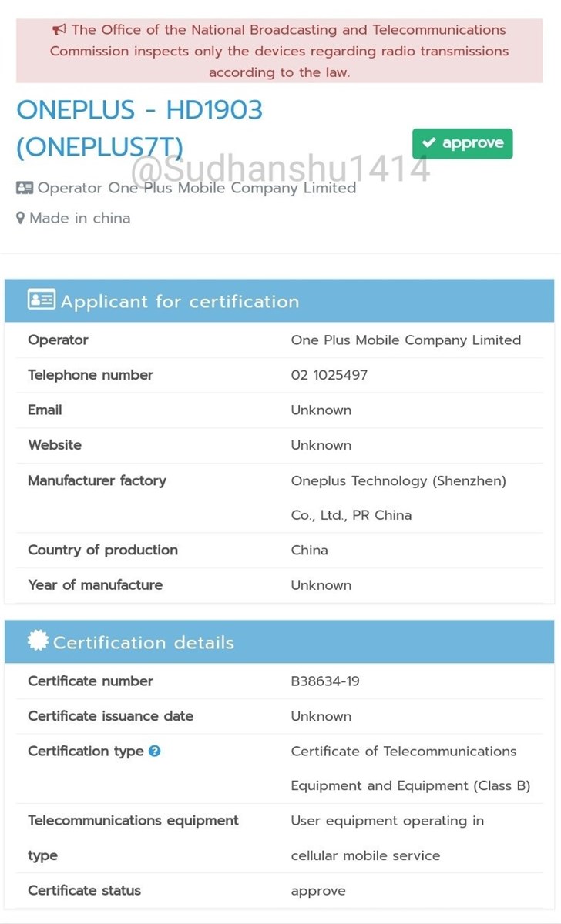Click the @Sudhanshu1414 watermark text
561x924 pixels.
click(x=280, y=168)
